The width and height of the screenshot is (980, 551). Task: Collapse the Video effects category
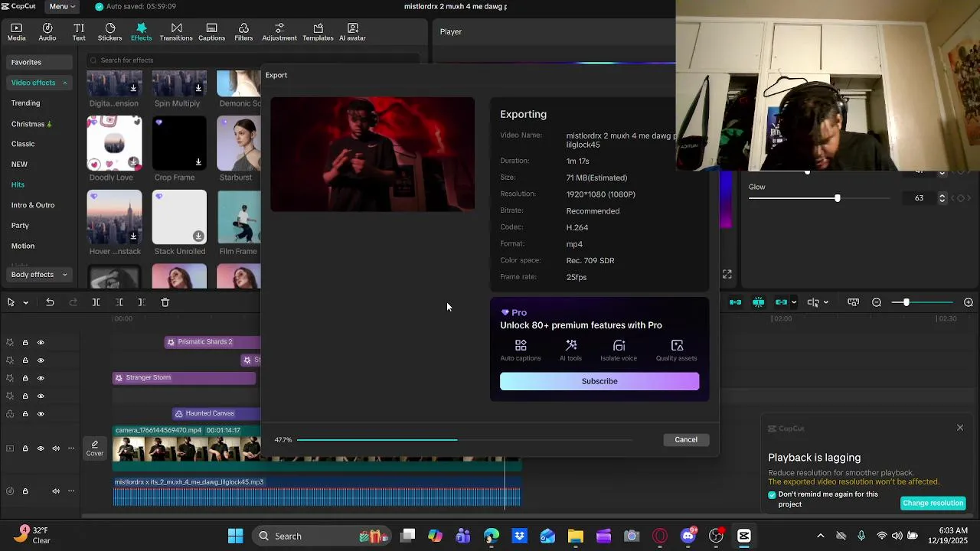pyautogui.click(x=65, y=83)
